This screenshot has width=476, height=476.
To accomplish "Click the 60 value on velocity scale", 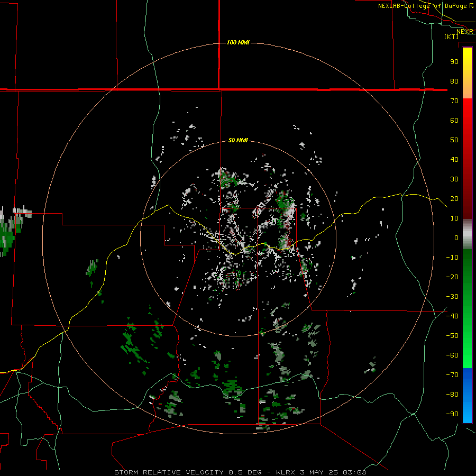I will click(454, 121).
